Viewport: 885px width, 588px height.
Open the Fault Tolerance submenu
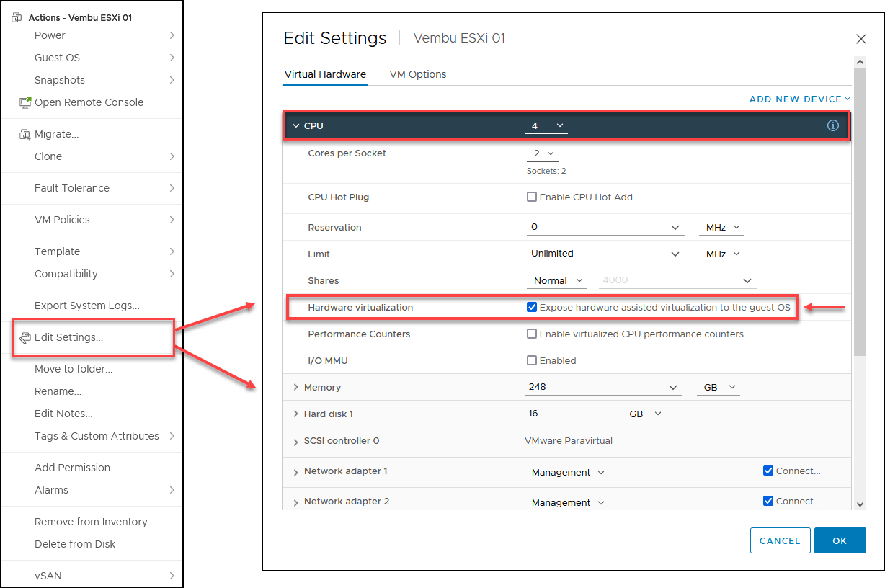(x=92, y=188)
